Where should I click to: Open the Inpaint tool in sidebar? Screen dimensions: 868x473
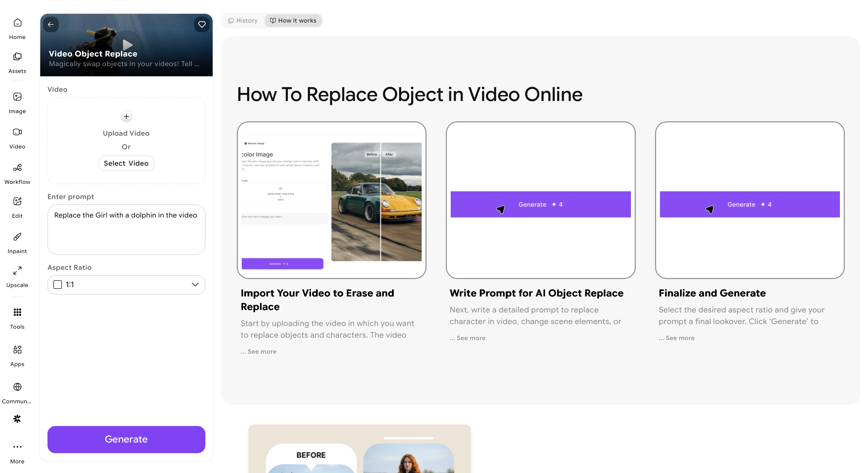(x=17, y=243)
